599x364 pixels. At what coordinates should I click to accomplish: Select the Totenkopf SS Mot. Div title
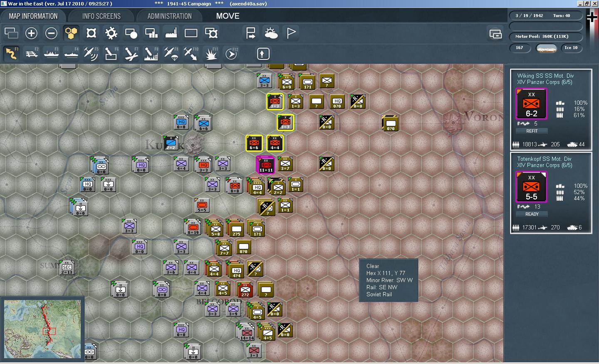pos(544,159)
